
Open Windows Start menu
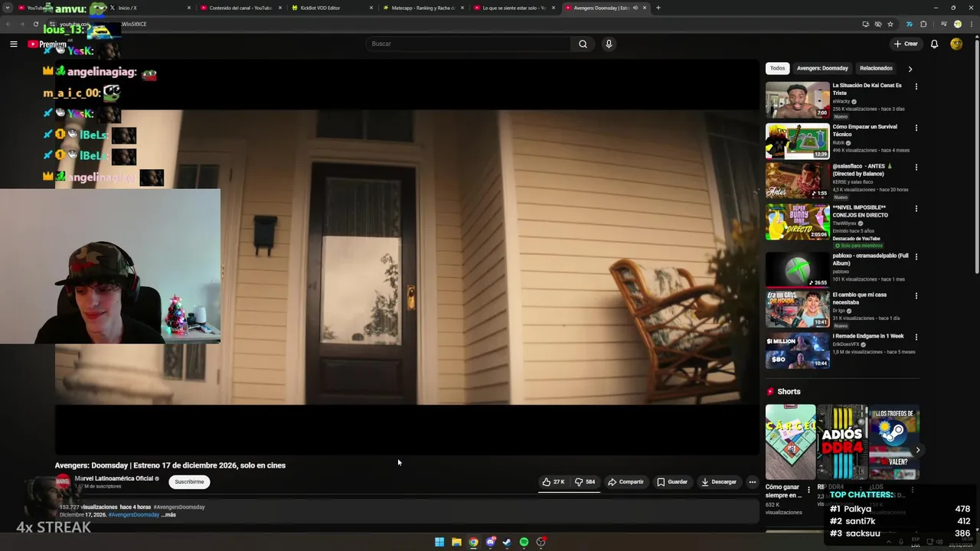439,542
